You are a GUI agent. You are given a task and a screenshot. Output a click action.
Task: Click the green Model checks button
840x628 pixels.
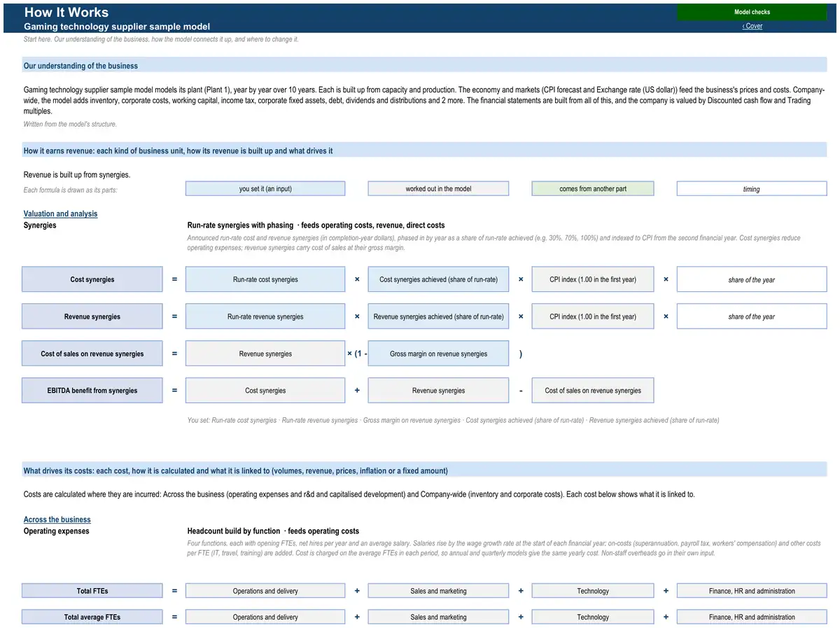[752, 12]
